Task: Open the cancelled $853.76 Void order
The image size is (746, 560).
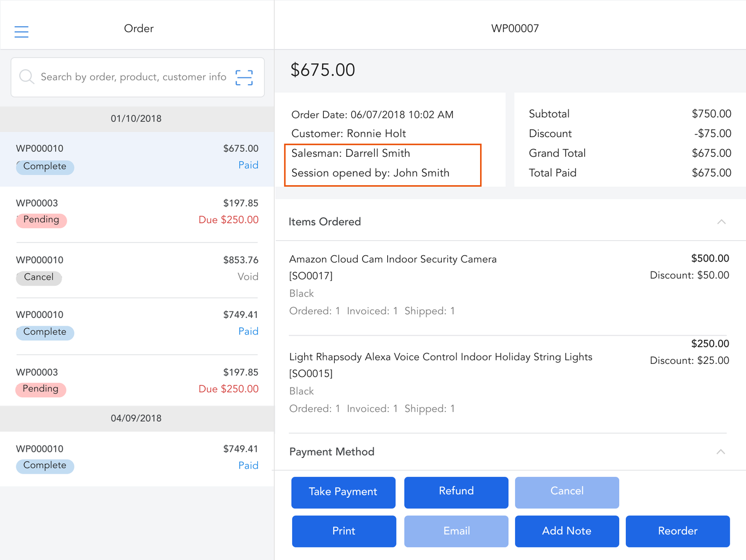Action: (x=137, y=269)
